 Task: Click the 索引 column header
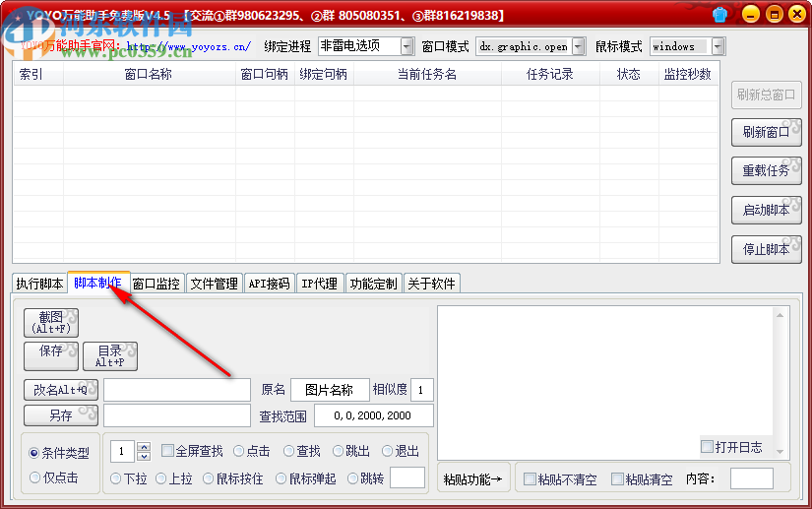(38, 75)
